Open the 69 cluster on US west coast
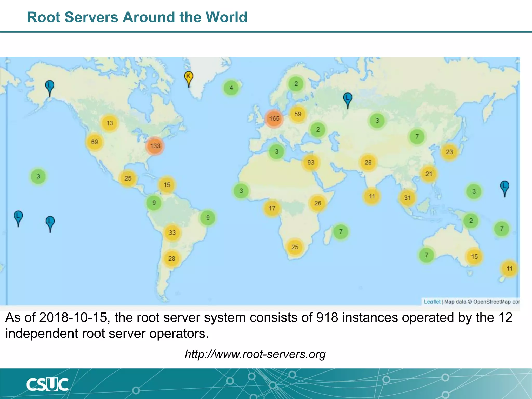 click(95, 142)
